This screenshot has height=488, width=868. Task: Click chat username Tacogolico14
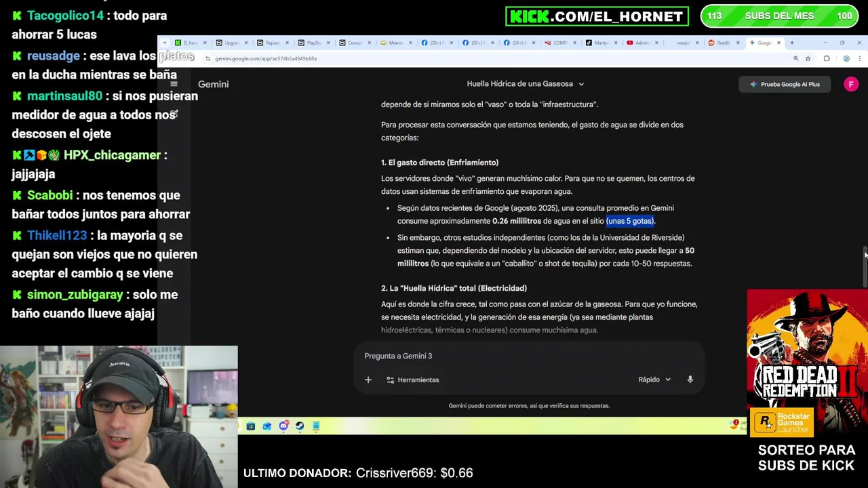(x=65, y=16)
